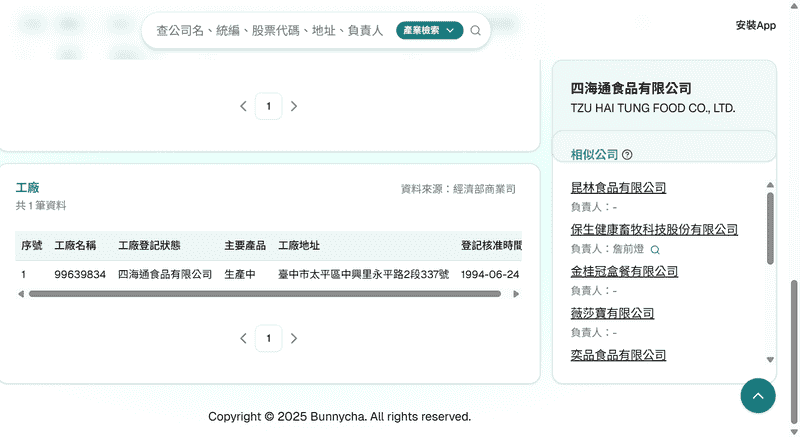Select page 1 in upper pagination

(x=268, y=106)
